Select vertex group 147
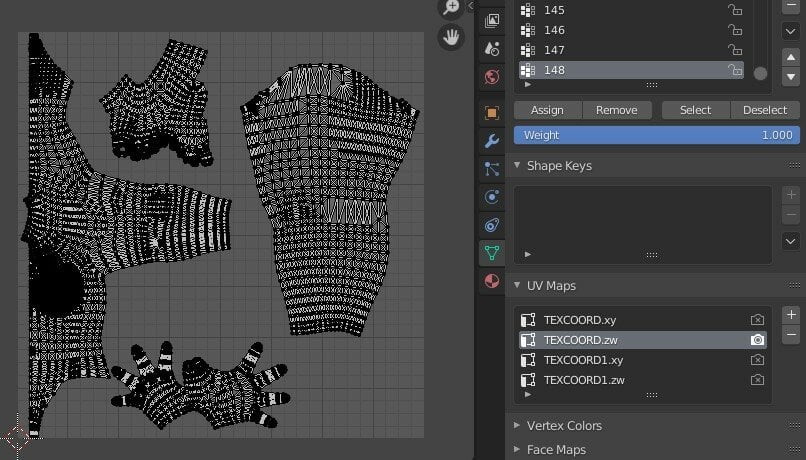Viewport: 806px width, 460px height. (x=631, y=50)
